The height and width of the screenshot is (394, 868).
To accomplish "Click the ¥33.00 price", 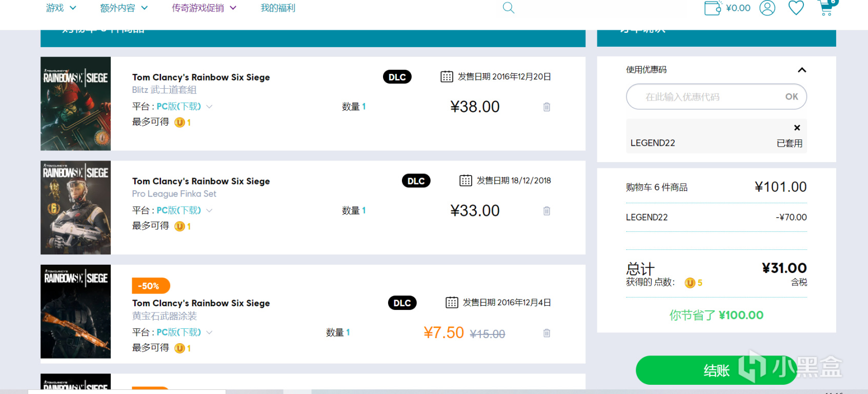I will coord(475,210).
